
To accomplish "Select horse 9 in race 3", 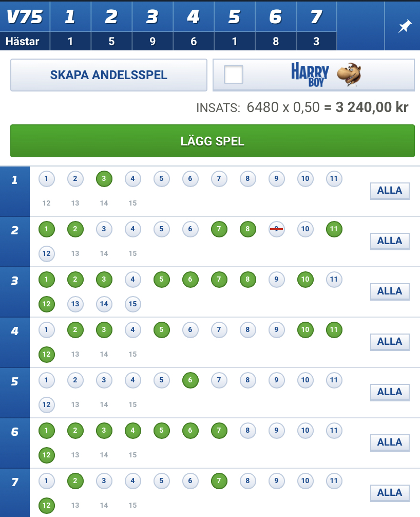I will click(276, 280).
